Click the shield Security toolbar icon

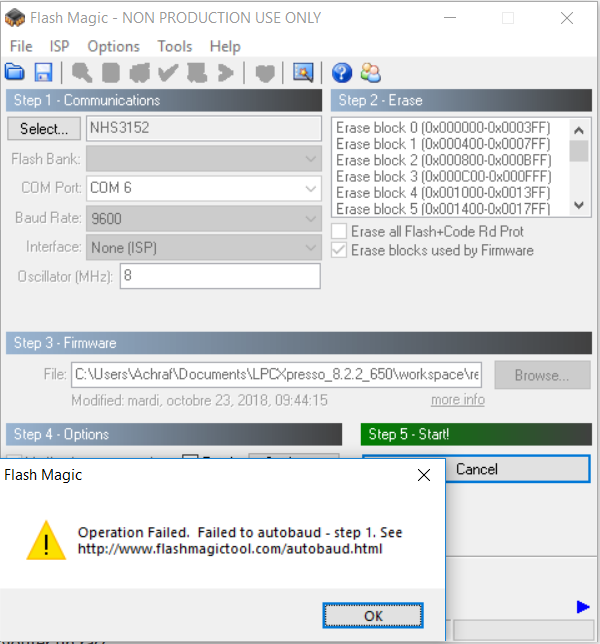[x=265, y=74]
